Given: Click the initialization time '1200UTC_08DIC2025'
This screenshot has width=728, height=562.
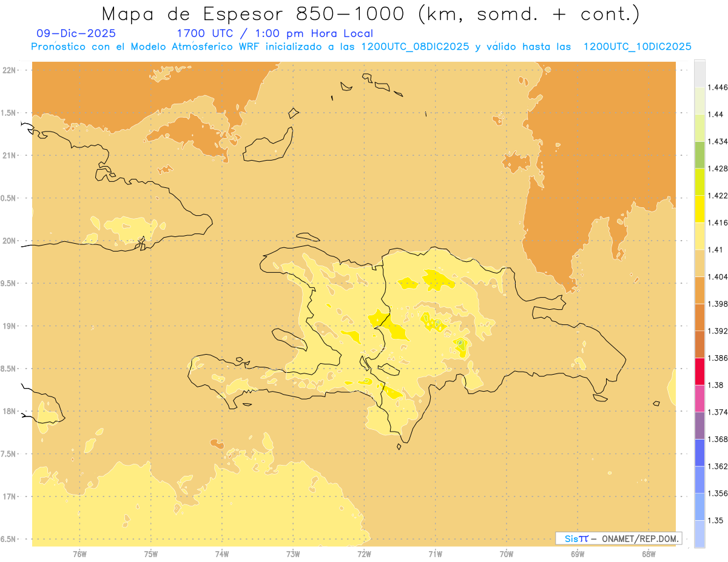Looking at the screenshot, I should coord(414,47).
